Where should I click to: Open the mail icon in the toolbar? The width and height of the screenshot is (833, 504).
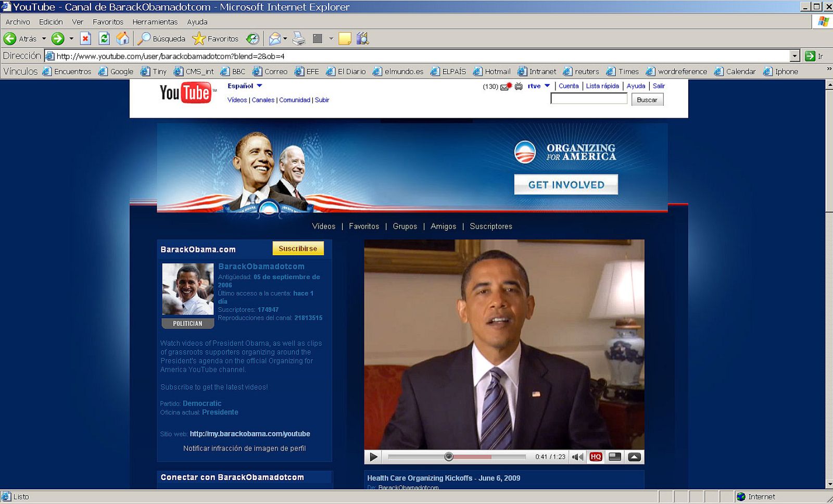(x=276, y=38)
